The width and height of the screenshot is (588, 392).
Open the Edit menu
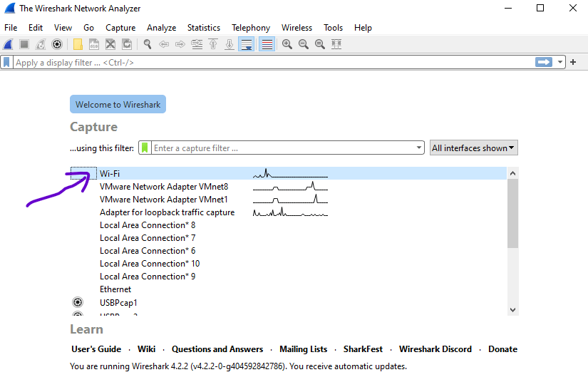pyautogui.click(x=36, y=28)
